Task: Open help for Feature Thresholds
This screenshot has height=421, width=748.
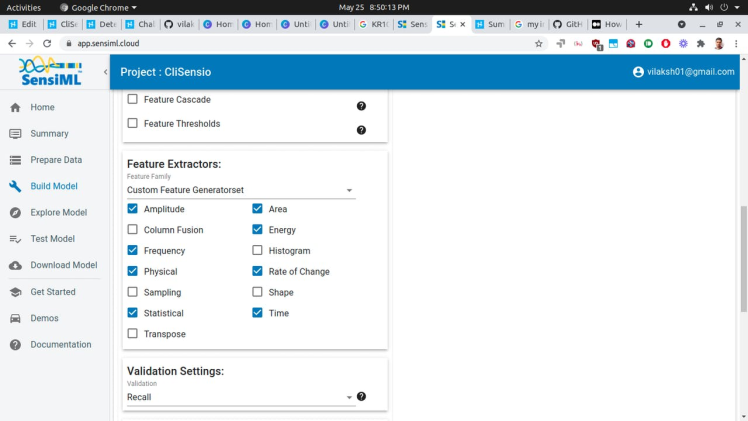Action: (361, 130)
